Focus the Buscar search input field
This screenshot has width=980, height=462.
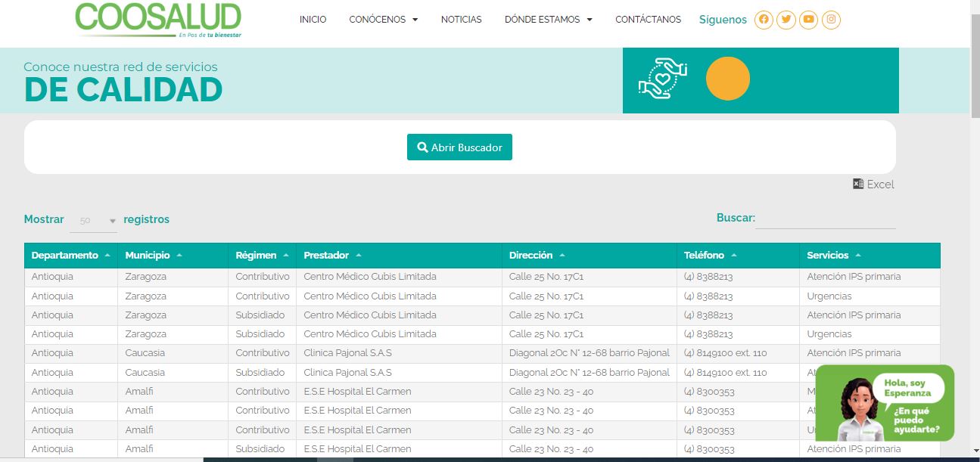pyautogui.click(x=825, y=219)
